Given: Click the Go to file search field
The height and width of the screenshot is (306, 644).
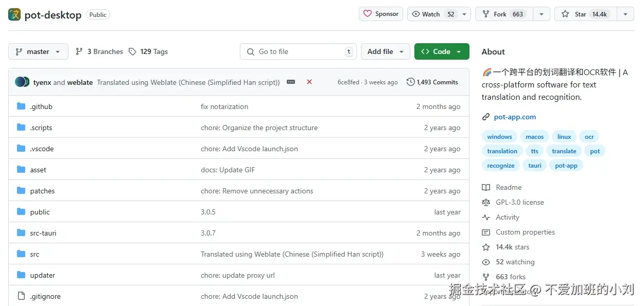Looking at the screenshot, I should pyautogui.click(x=298, y=51).
